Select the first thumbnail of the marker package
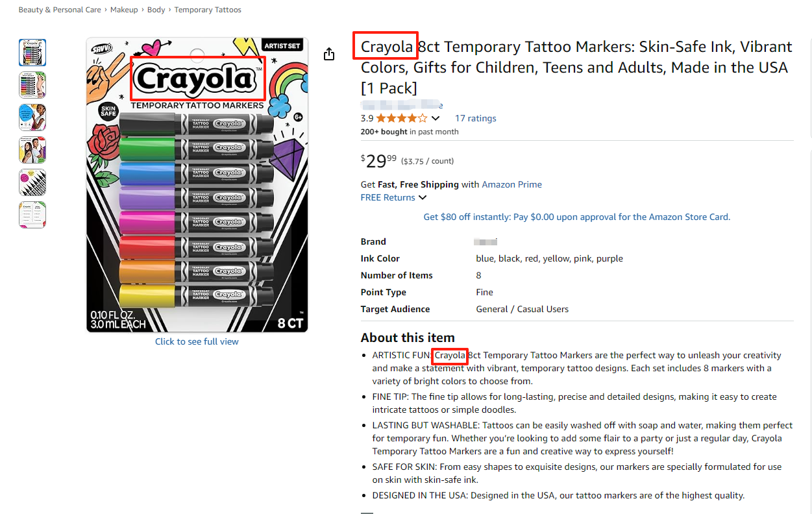Image resolution: width=812 pixels, height=514 pixels. pyautogui.click(x=32, y=53)
